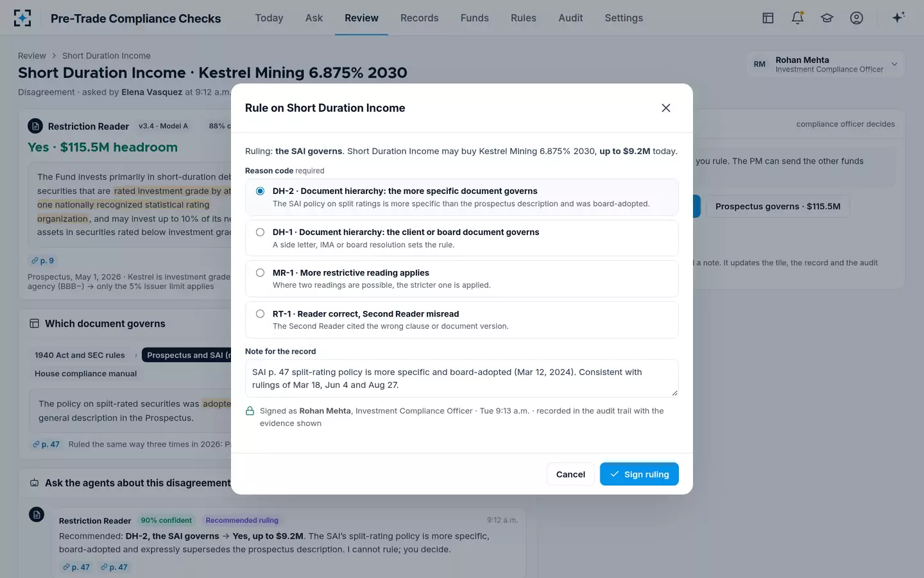Image resolution: width=924 pixels, height=578 pixels.
Task: Select DH-2 more specific document governs reason
Action: (461, 197)
